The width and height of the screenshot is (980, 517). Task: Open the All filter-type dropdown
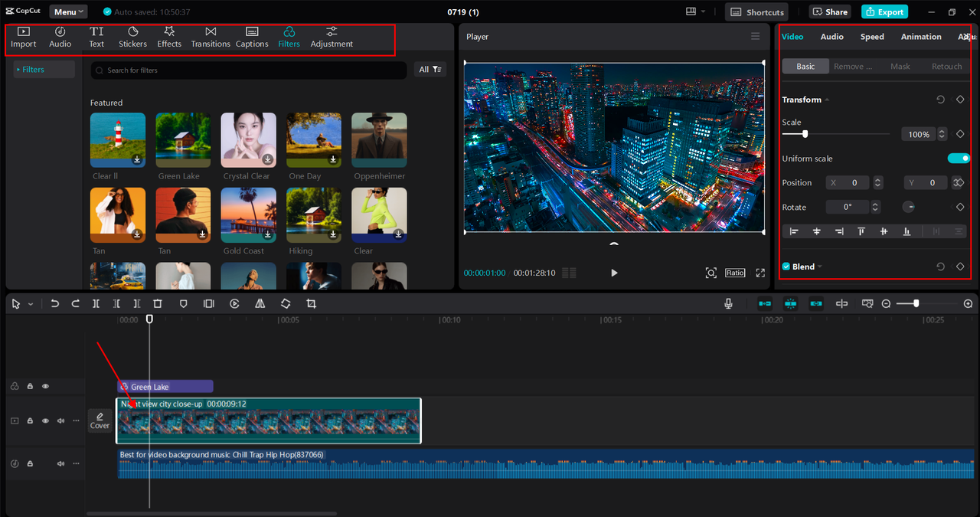[430, 69]
